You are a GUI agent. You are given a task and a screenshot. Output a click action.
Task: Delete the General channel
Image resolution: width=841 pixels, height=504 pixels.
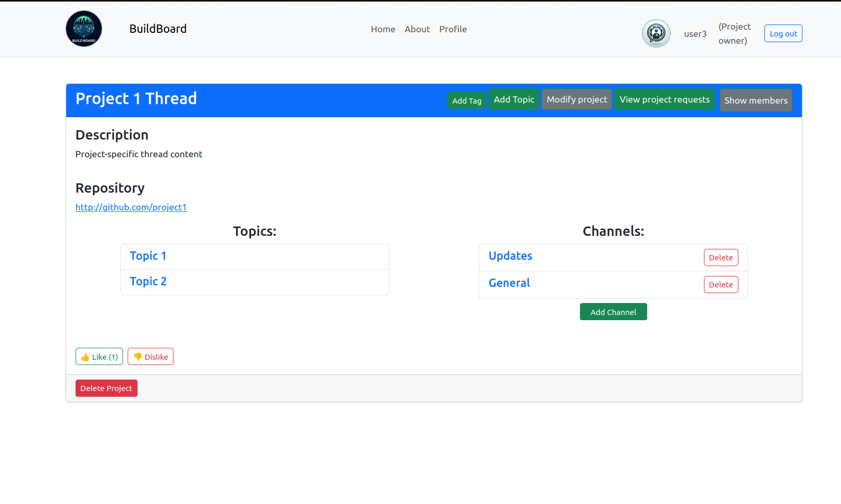[721, 285]
